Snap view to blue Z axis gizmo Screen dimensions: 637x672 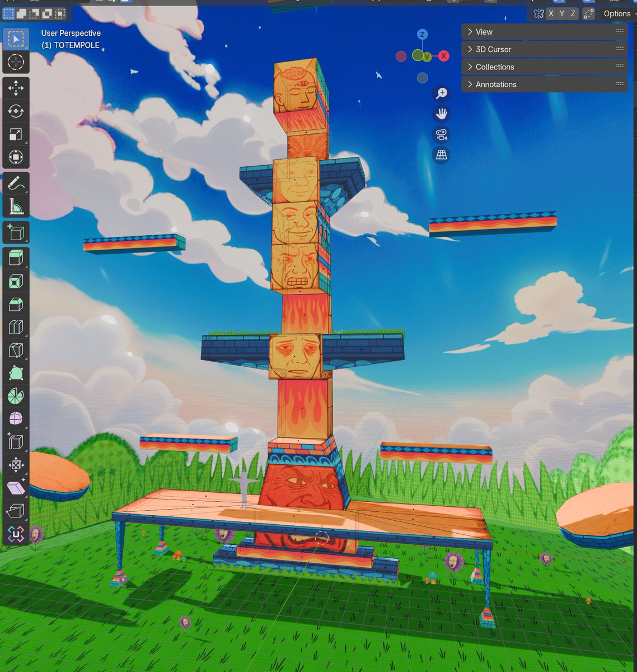tap(422, 35)
